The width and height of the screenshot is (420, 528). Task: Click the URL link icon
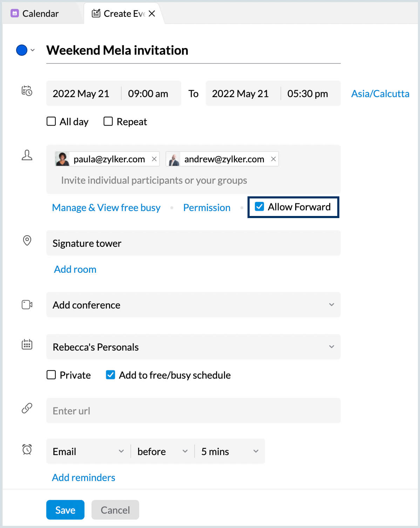tap(27, 408)
